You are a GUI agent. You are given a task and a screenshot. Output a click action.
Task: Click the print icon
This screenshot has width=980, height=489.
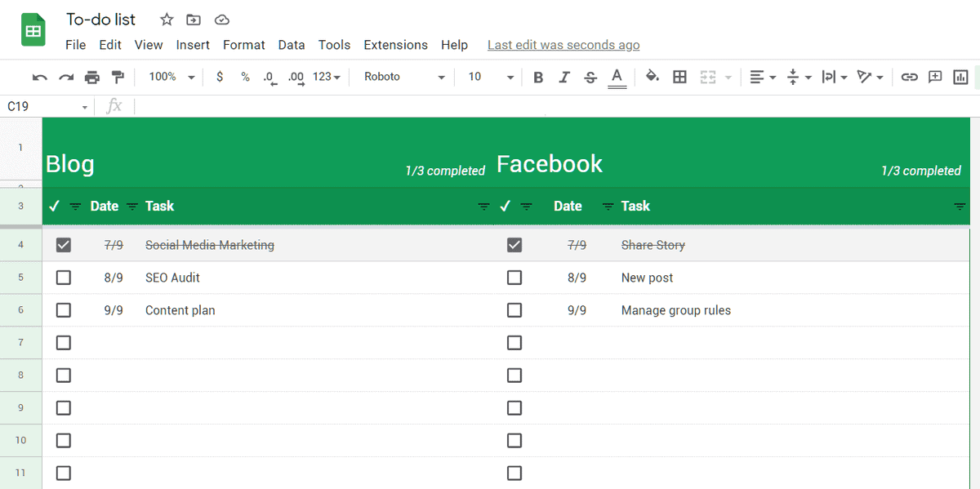click(92, 77)
